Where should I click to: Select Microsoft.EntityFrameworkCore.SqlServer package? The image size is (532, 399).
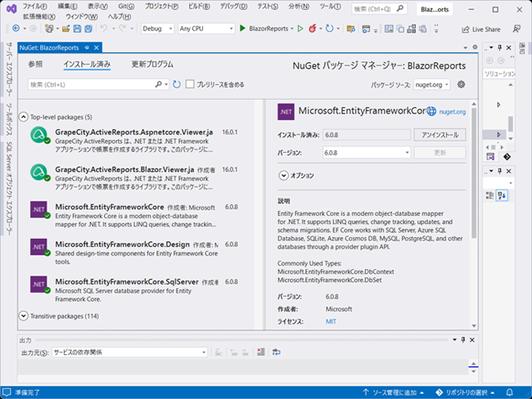click(x=134, y=290)
